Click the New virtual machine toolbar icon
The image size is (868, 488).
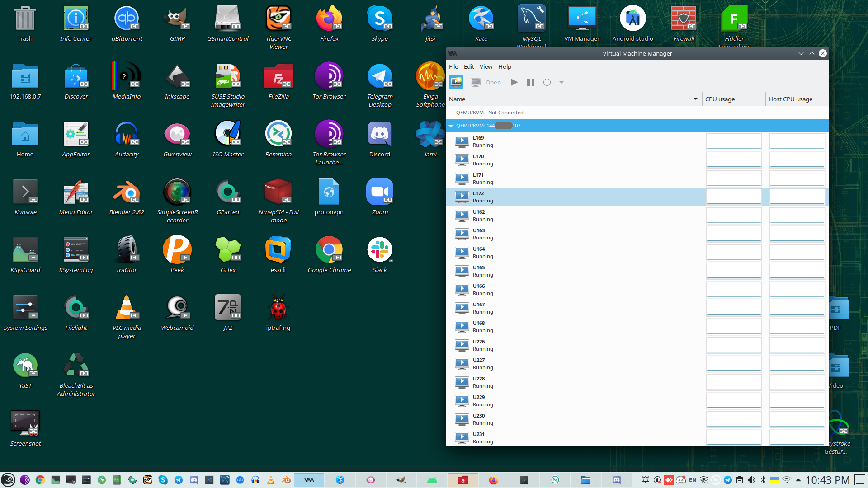[x=456, y=82]
